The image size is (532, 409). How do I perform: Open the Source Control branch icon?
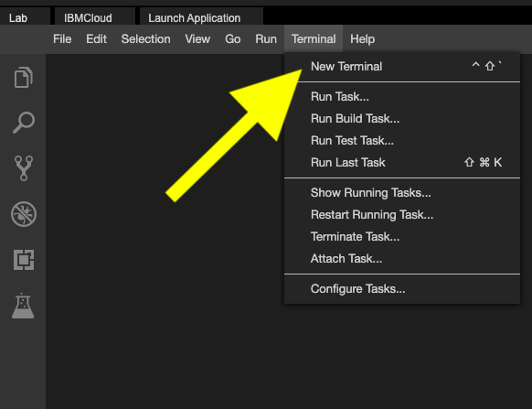pyautogui.click(x=24, y=168)
